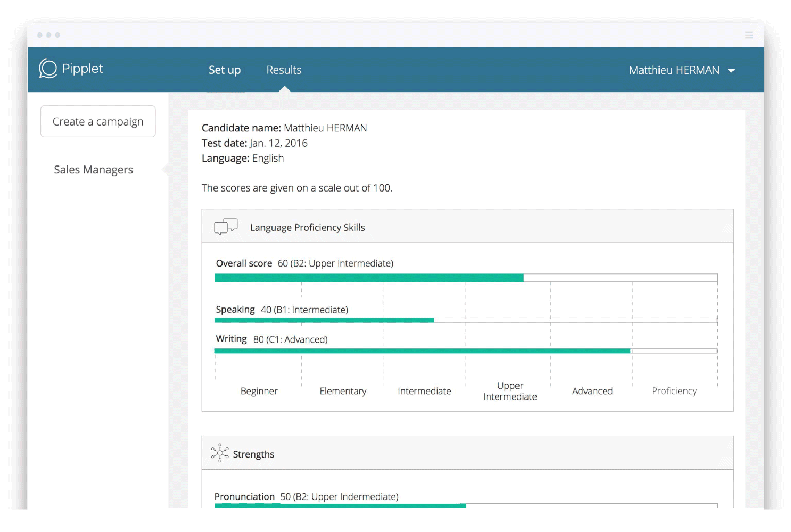Click the Create a campaign button

[x=98, y=121]
